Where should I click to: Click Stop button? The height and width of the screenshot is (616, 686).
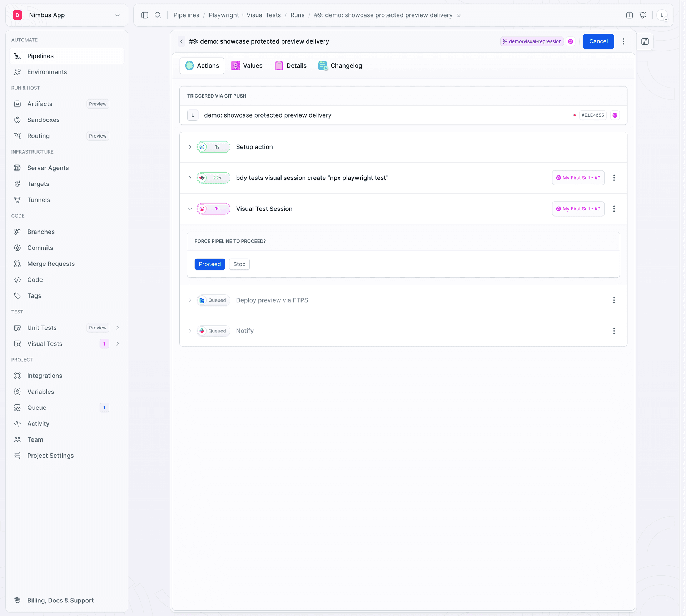[239, 264]
